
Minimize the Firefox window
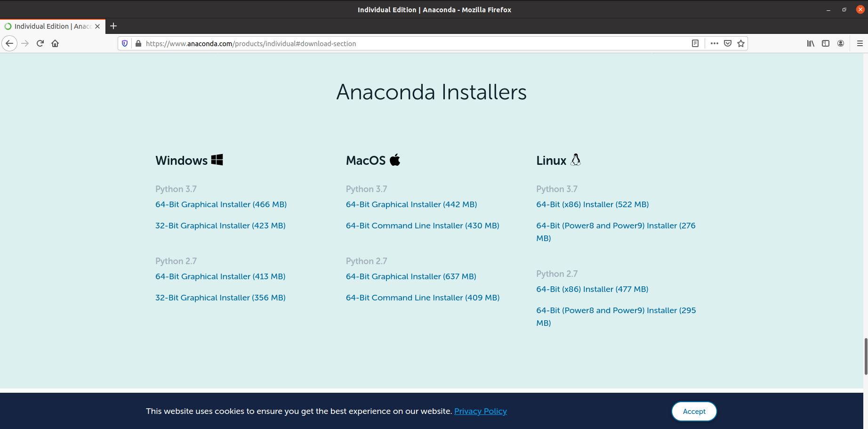[x=828, y=9]
